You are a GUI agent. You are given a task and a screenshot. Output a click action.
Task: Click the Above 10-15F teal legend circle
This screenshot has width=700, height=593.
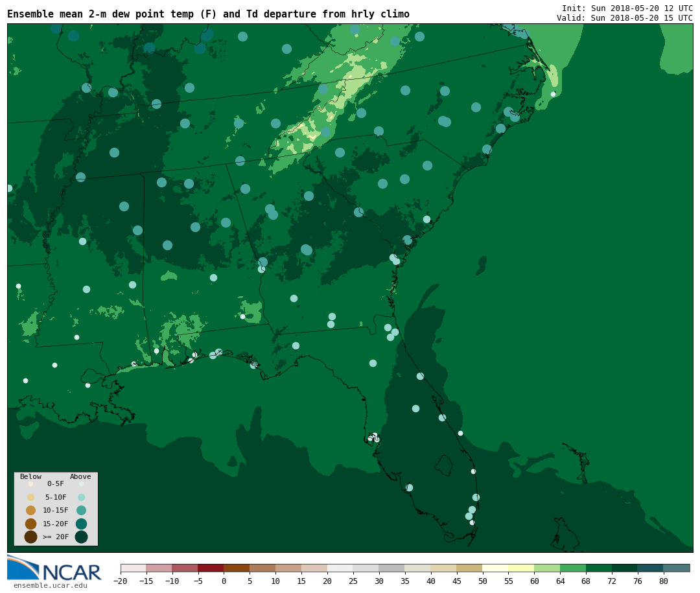click(x=81, y=511)
